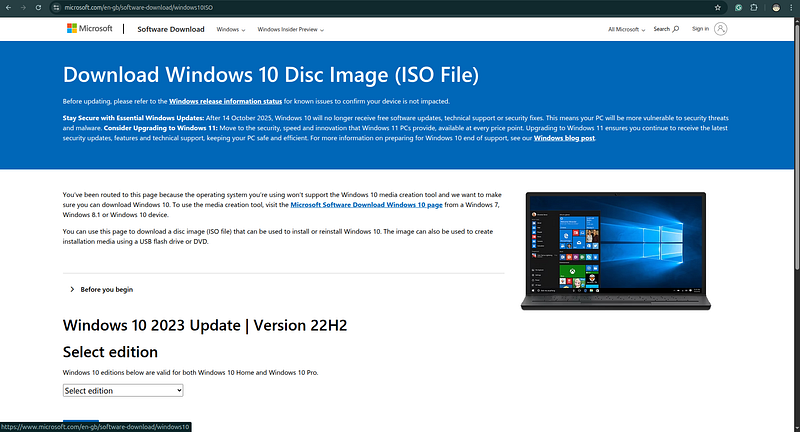Expand the Before you begin section
This screenshot has width=800, height=432.
(x=102, y=290)
